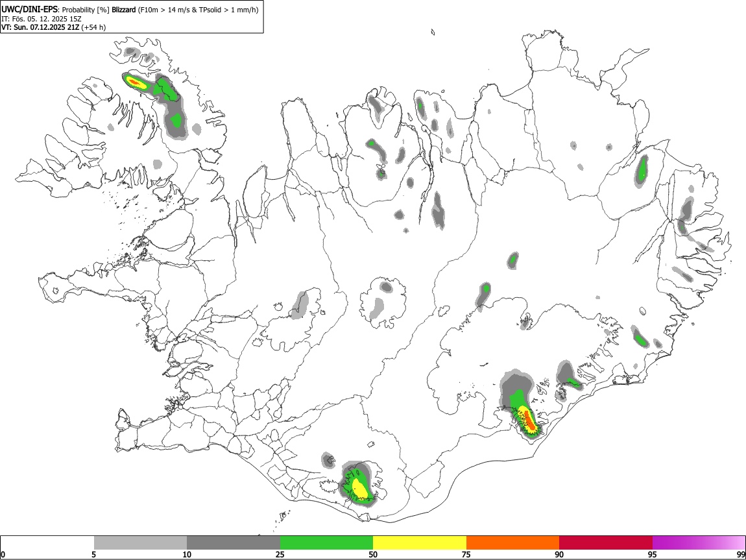Click the orange 75-90% legend swatch
The height and width of the screenshot is (560, 746).
tap(512, 543)
